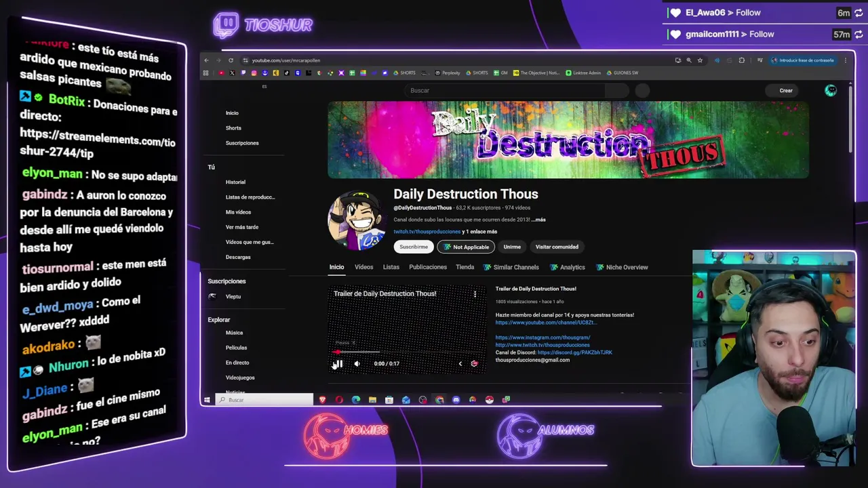Open the Vleptu subscription channel
Viewport: 868px width, 488px height.
click(x=233, y=296)
